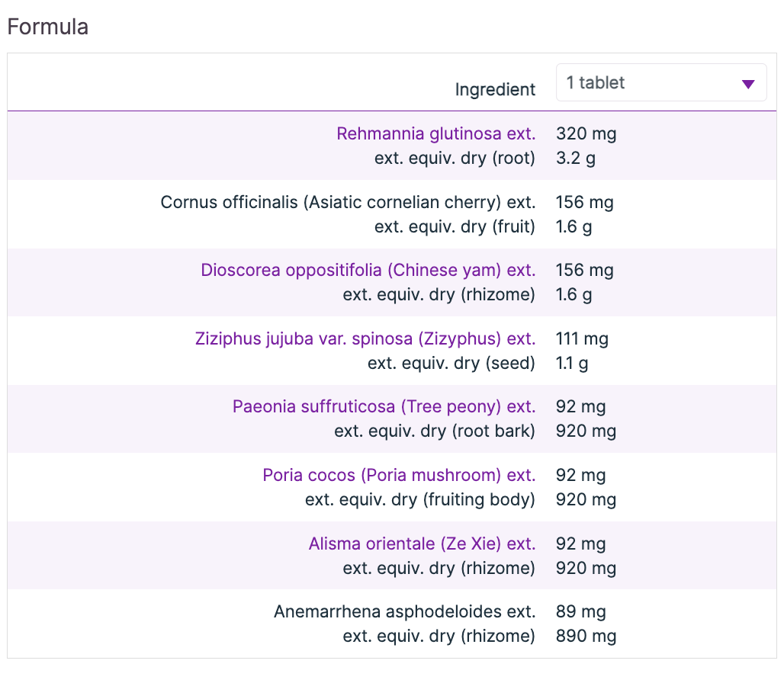Image resolution: width=784 pixels, height=683 pixels.
Task: Select the 111 mg Ziziphus amount
Action: pos(582,338)
